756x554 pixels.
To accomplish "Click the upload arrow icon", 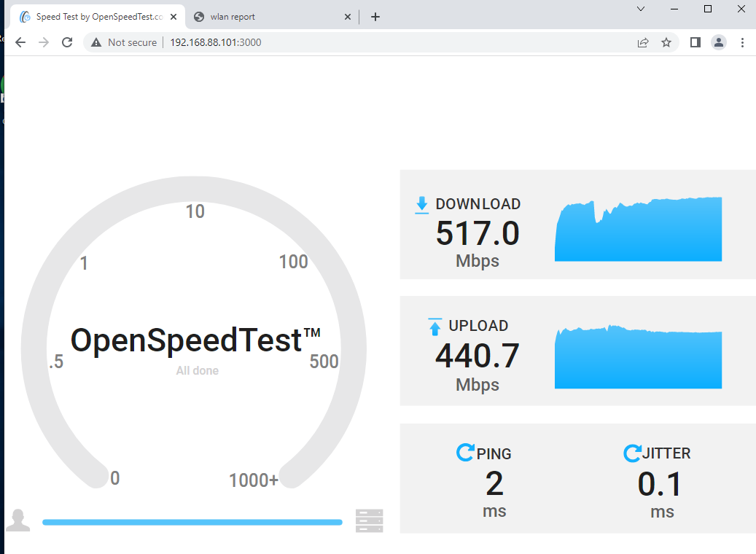I will (435, 327).
